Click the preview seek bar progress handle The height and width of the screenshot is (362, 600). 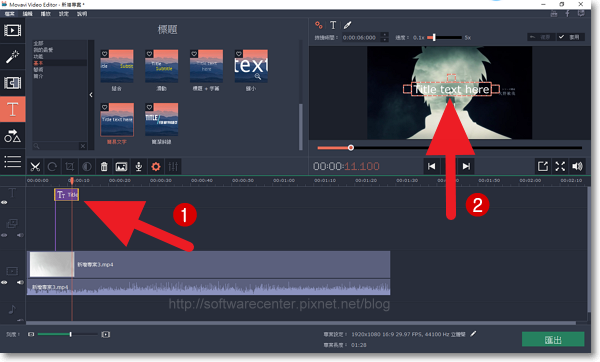(351, 148)
